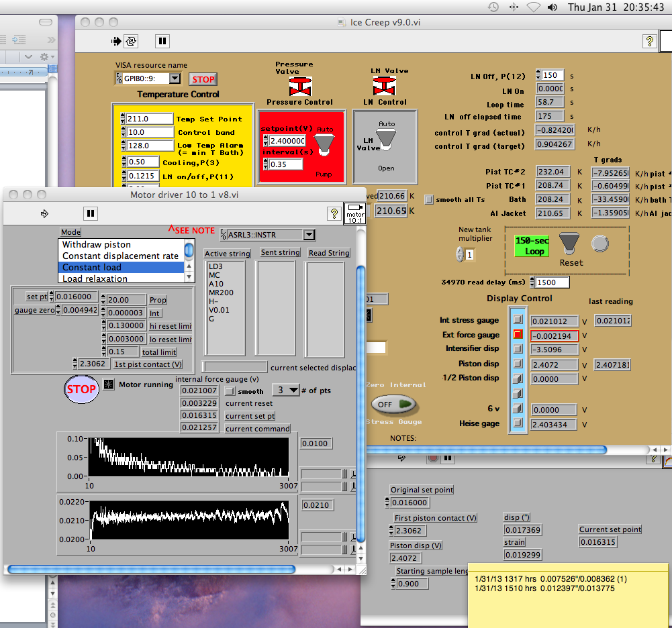
Task: Open context help in Motor driver window
Action: point(334,213)
